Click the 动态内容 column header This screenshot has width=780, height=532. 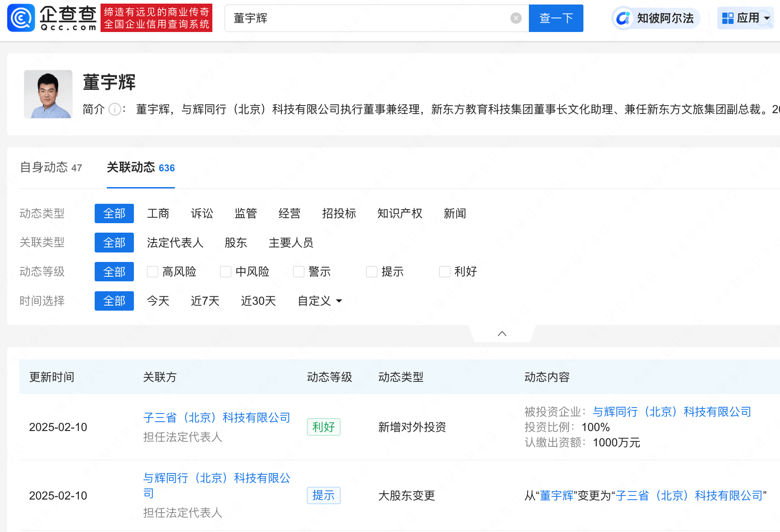(x=547, y=377)
